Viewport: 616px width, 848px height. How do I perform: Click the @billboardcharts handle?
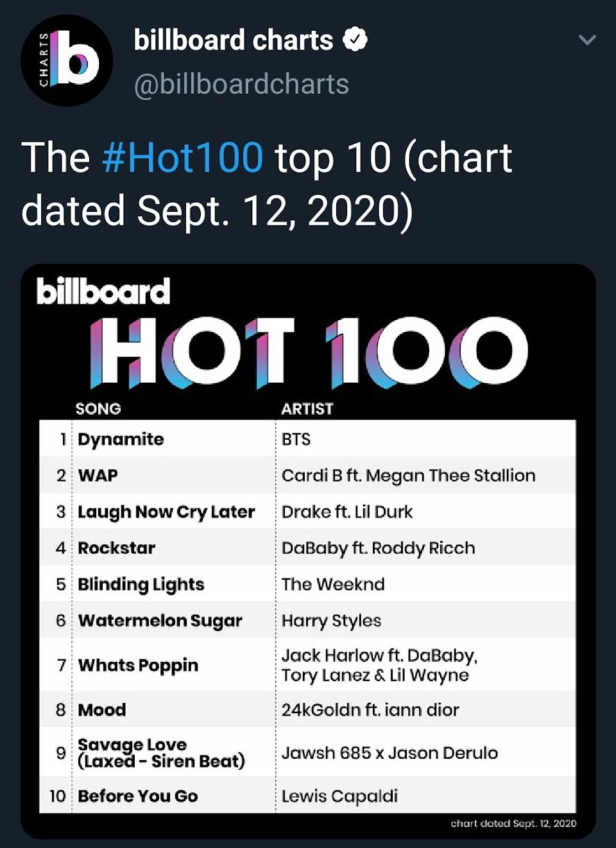pos(241,84)
